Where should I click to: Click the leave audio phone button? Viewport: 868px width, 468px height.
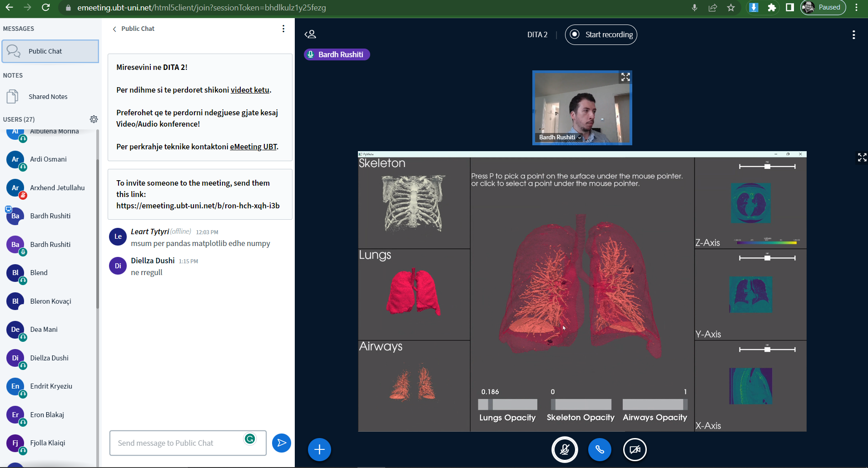(600, 449)
